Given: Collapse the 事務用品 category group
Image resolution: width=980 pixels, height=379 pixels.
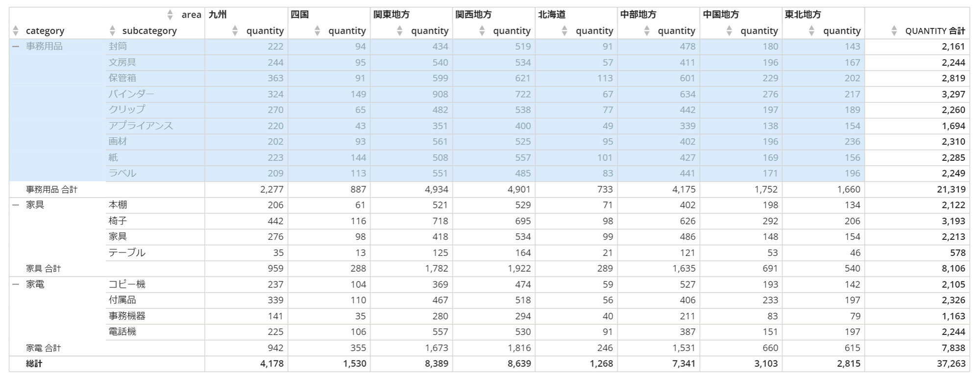Looking at the screenshot, I should (16, 47).
